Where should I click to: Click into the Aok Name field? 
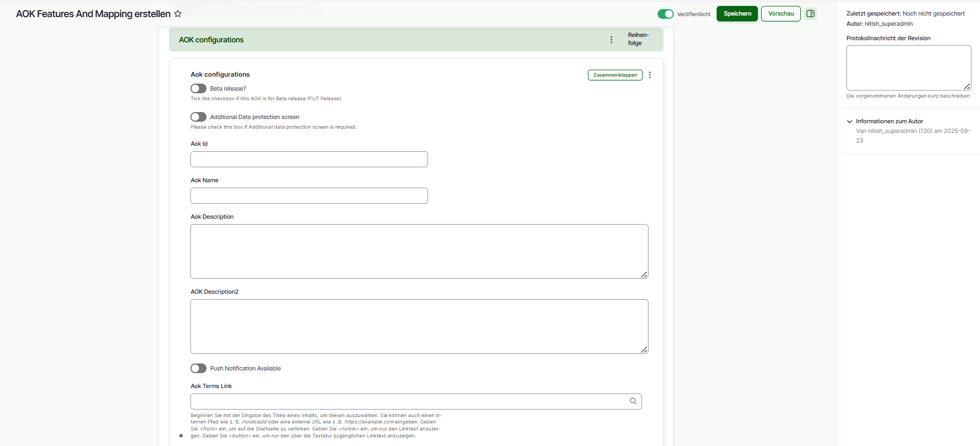[x=309, y=196]
